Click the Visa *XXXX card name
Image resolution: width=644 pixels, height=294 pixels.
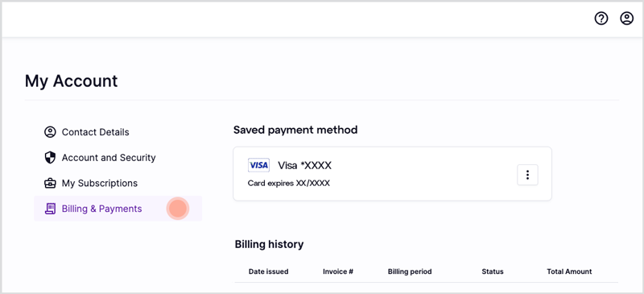pos(305,165)
